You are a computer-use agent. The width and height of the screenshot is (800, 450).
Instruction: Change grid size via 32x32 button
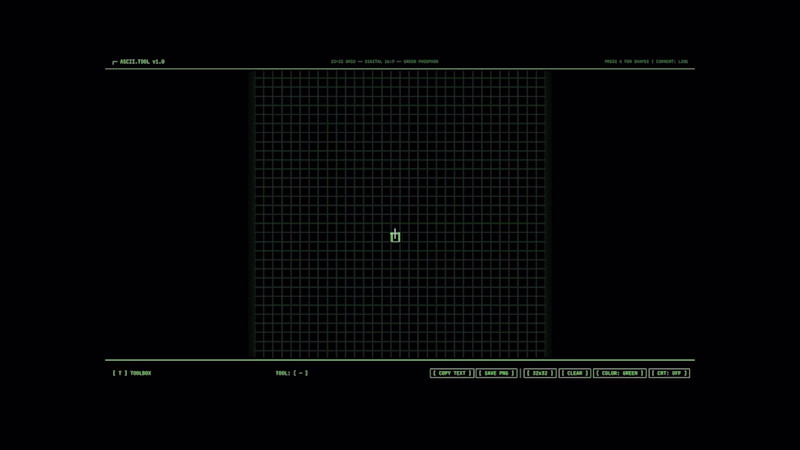tap(540, 373)
